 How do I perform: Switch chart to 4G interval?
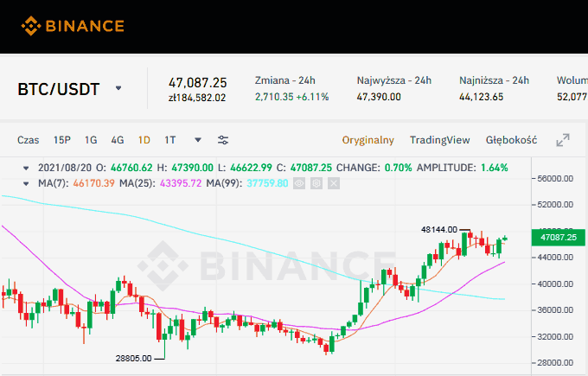(x=118, y=140)
